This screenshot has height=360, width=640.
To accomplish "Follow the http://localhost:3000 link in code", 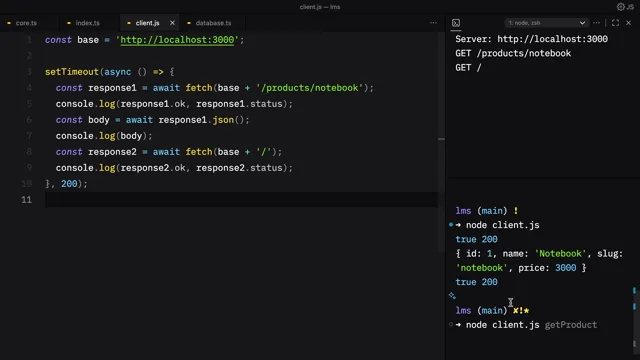I will (x=177, y=40).
